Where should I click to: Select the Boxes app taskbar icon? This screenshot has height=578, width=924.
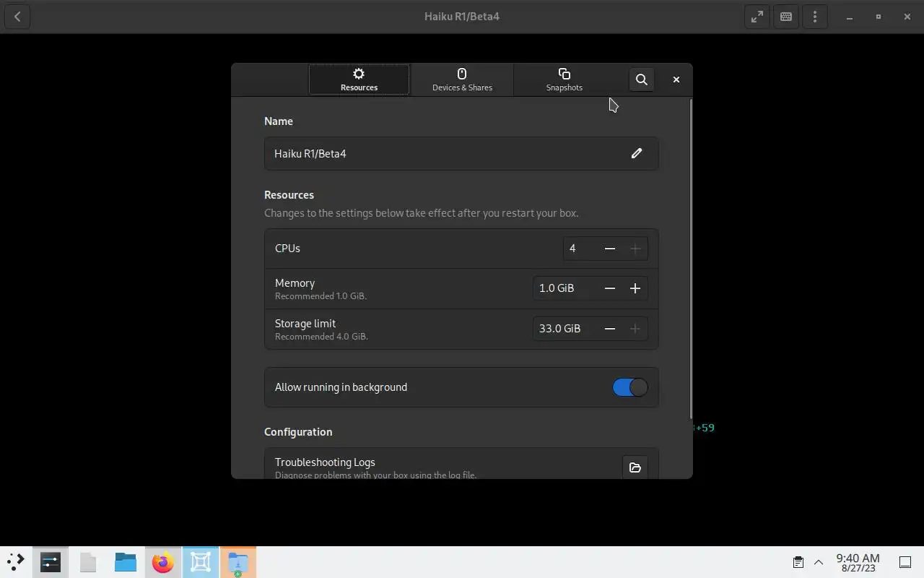click(x=201, y=562)
